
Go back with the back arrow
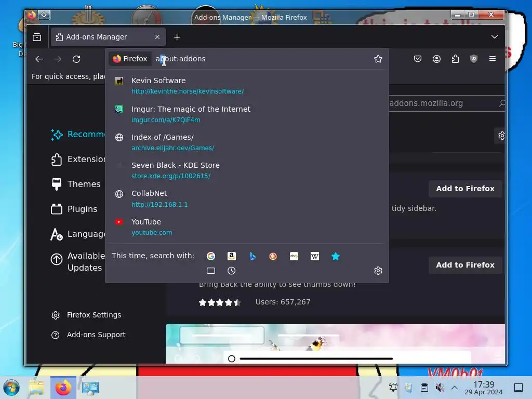(x=38, y=59)
